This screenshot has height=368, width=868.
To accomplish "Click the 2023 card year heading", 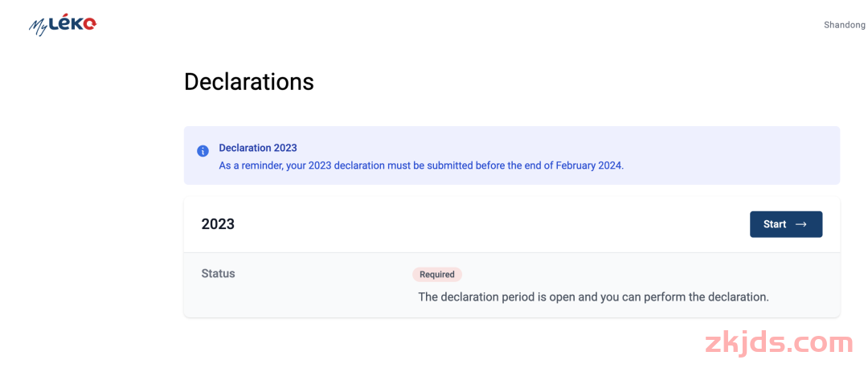I will [x=218, y=224].
